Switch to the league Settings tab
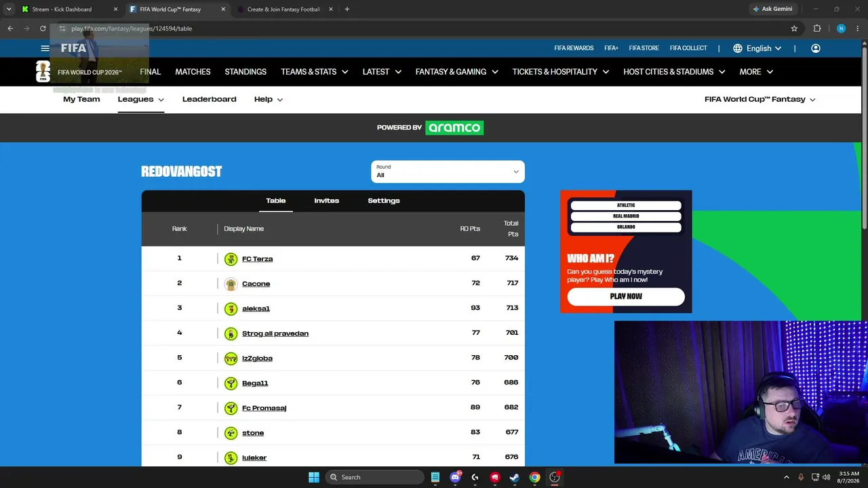Image resolution: width=868 pixels, height=488 pixels. pos(384,201)
